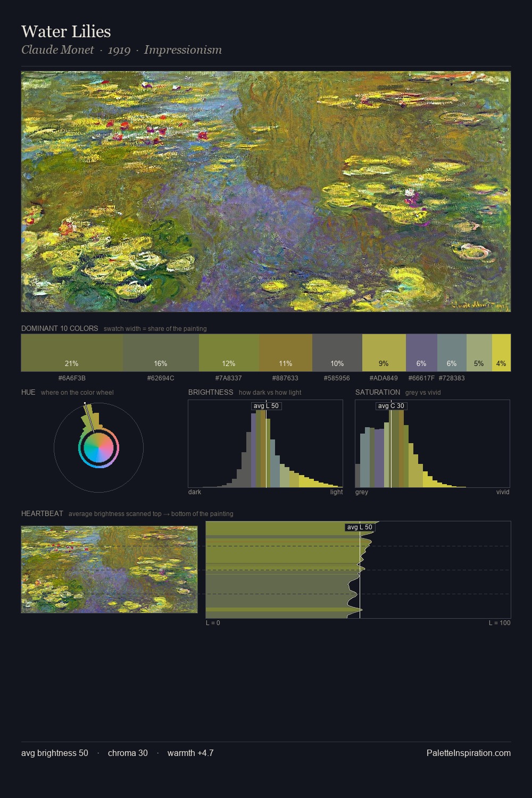
Task: Select the 'BRIGHTNESS' section heading
Action: coord(211,392)
